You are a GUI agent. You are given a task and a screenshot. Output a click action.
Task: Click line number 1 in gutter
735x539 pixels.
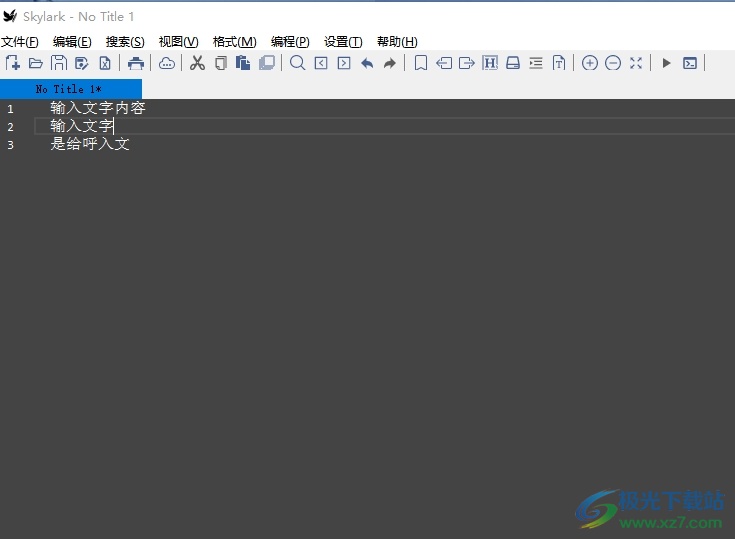[10, 109]
